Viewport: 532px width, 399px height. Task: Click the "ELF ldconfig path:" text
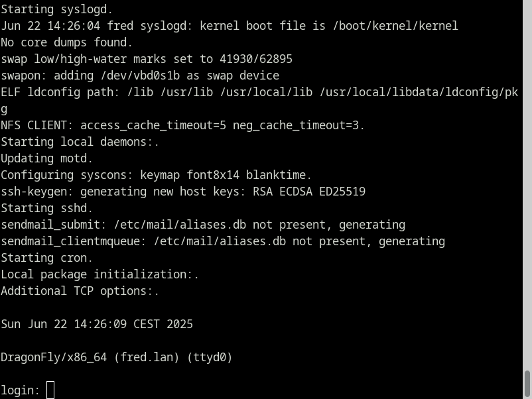coord(60,92)
